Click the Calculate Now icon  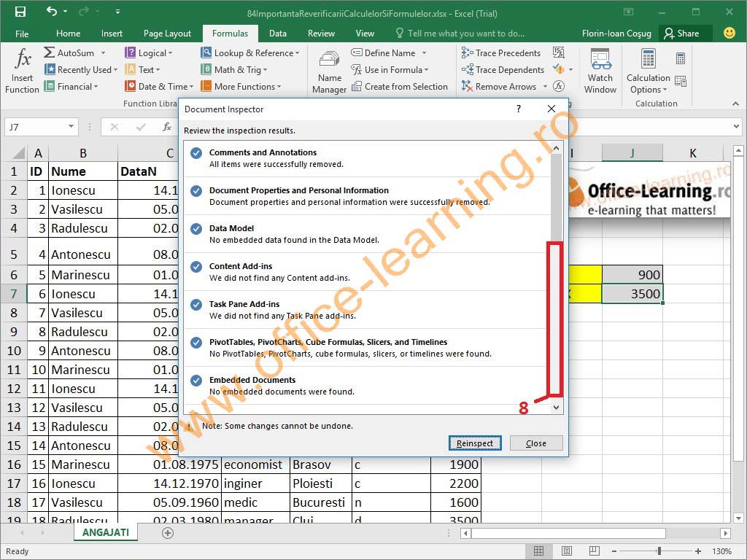tap(681, 58)
